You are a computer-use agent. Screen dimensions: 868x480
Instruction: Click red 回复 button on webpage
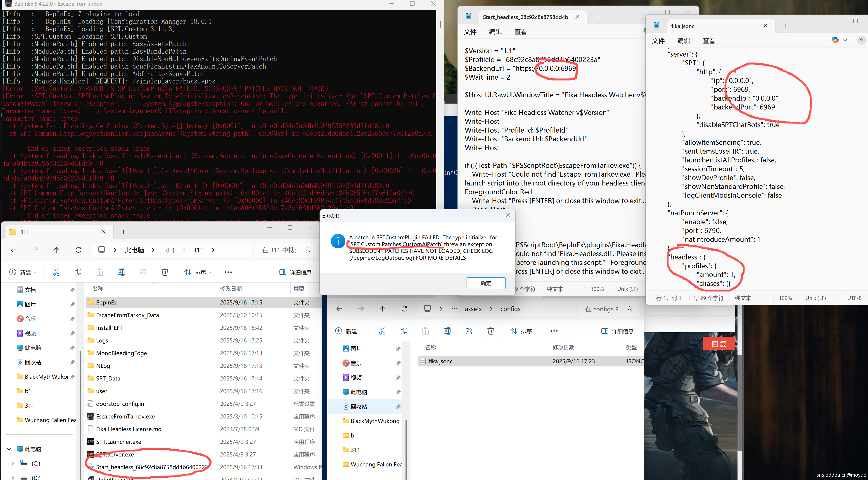click(718, 343)
